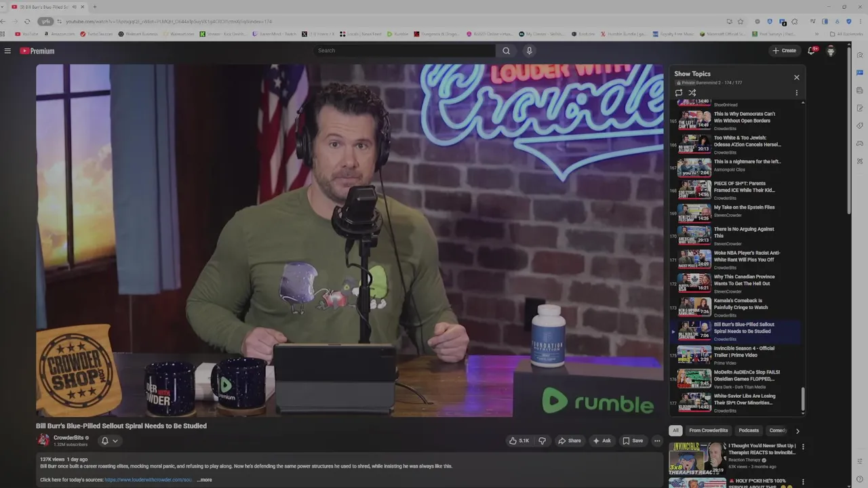868x488 pixels.
Task: Share the Bill Burr video
Action: click(x=570, y=441)
